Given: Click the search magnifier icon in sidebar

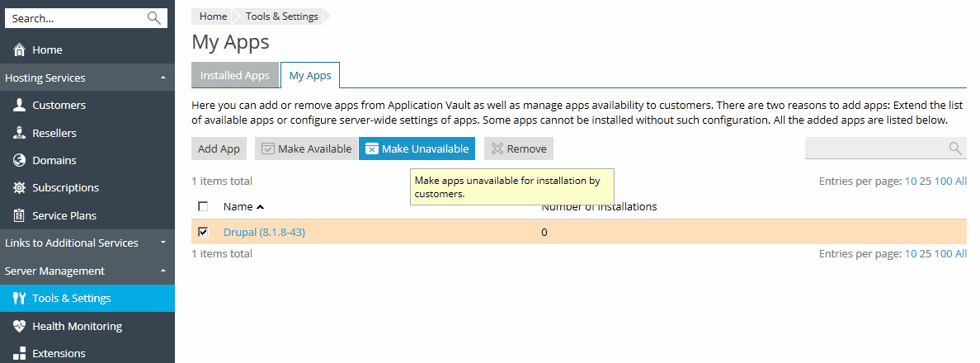Looking at the screenshot, I should [154, 18].
